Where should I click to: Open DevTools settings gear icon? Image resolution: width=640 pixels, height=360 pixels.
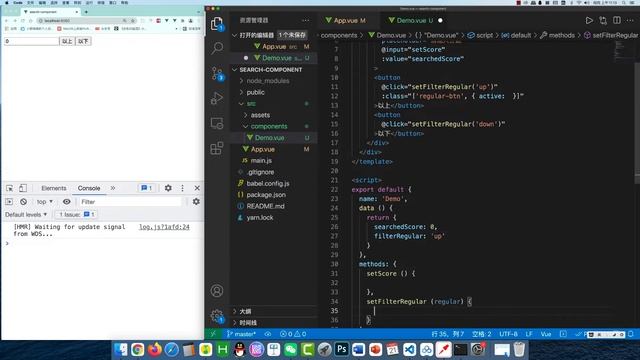(168, 188)
